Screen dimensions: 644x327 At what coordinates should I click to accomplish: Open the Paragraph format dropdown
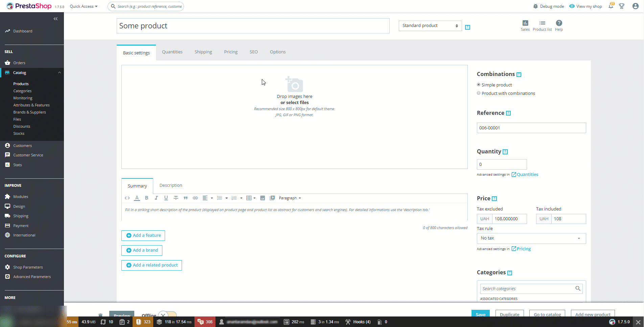coord(290,198)
